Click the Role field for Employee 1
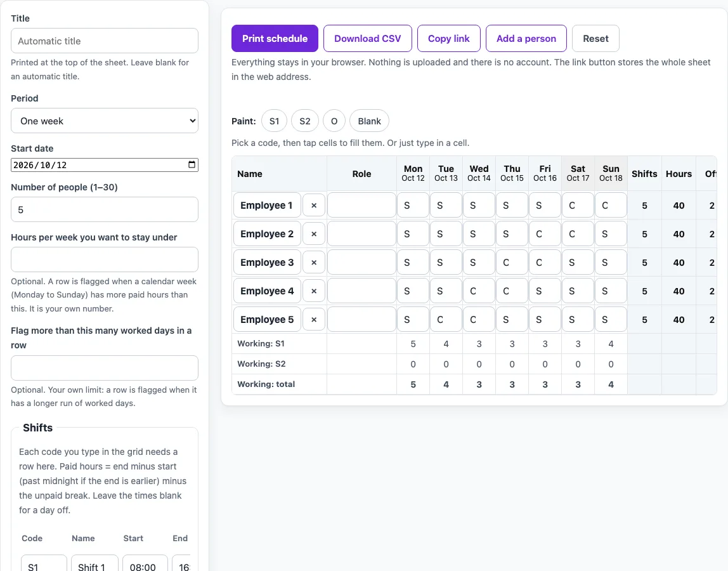This screenshot has width=728, height=571. (361, 206)
